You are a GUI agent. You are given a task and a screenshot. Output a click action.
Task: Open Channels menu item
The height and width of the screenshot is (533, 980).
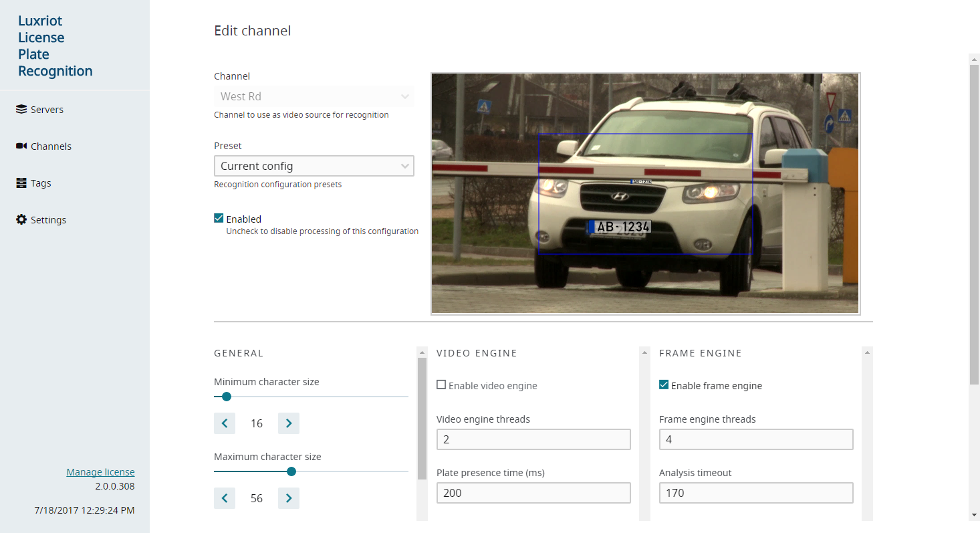click(x=51, y=146)
